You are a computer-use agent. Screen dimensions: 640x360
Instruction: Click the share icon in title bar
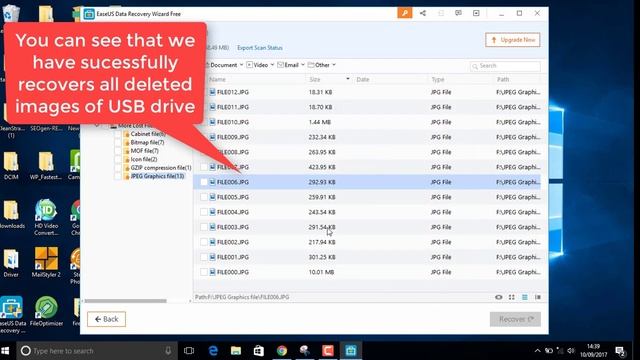point(423,13)
